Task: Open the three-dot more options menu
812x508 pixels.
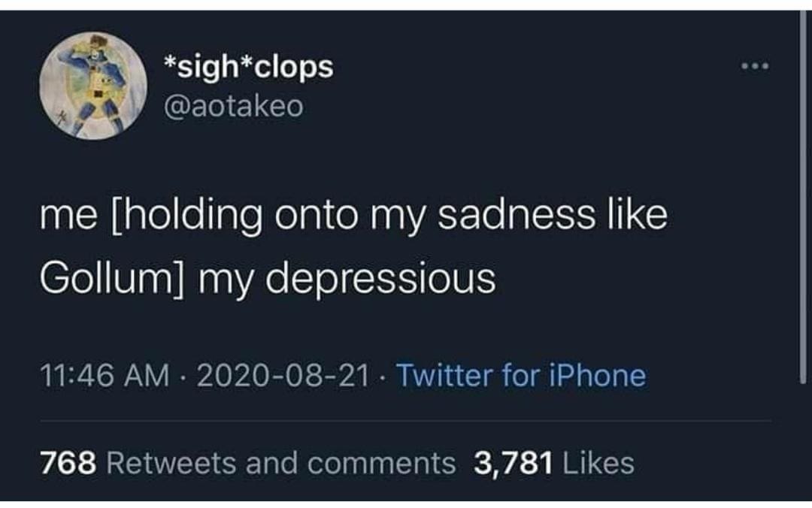Action: point(755,66)
